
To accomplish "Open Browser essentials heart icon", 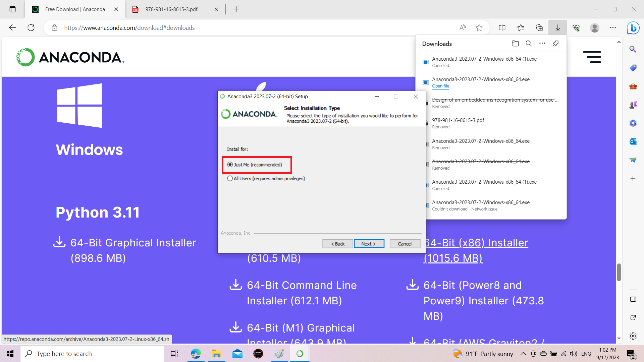I will point(576,28).
